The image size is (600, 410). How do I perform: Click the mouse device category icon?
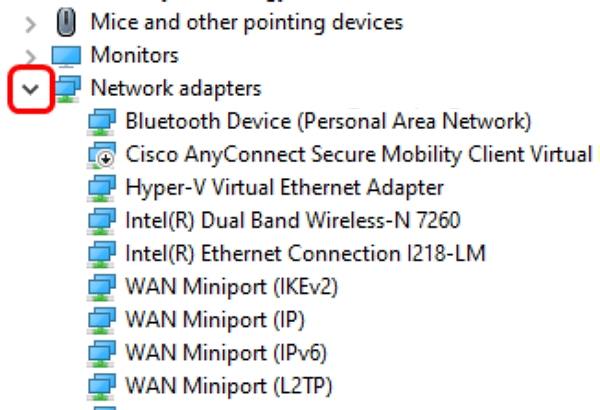pos(67,21)
